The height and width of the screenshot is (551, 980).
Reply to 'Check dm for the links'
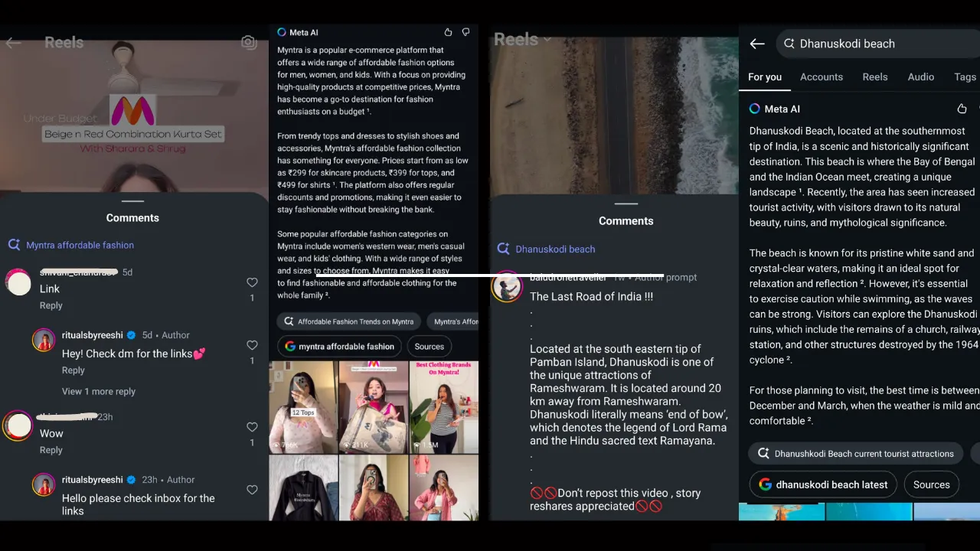click(73, 370)
